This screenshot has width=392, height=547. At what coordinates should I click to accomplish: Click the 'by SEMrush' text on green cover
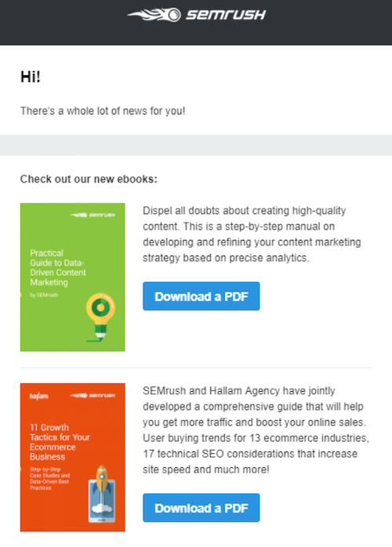pyautogui.click(x=44, y=295)
